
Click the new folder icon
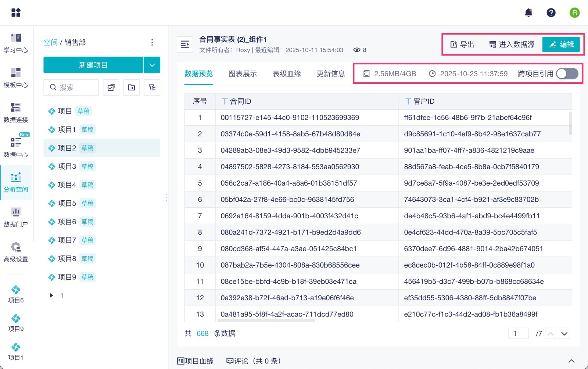tap(132, 87)
